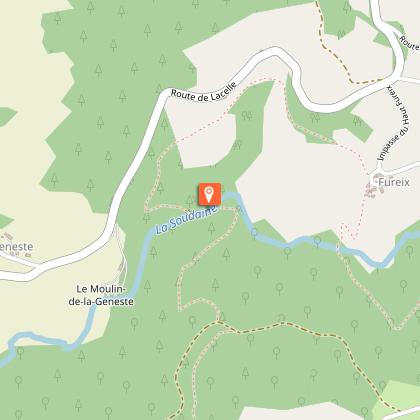The image size is (420, 420).
Task: Click the Route label at top right
Action: 409,42
